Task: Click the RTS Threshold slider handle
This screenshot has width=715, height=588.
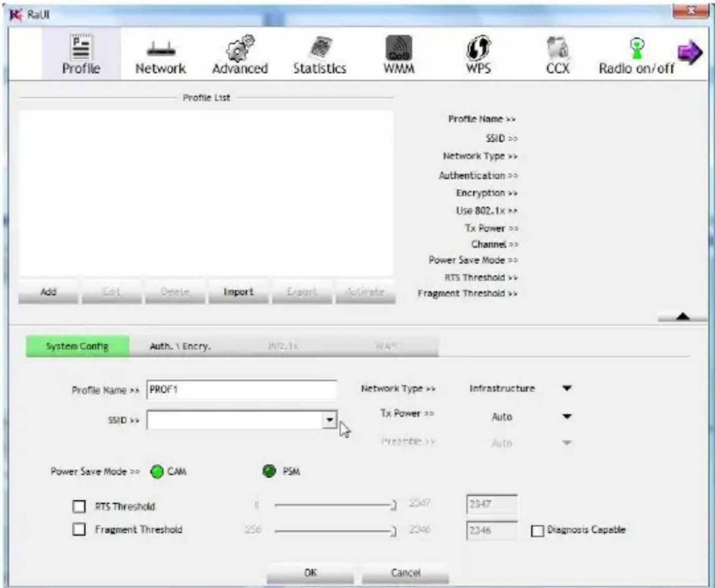Action: tap(394, 505)
